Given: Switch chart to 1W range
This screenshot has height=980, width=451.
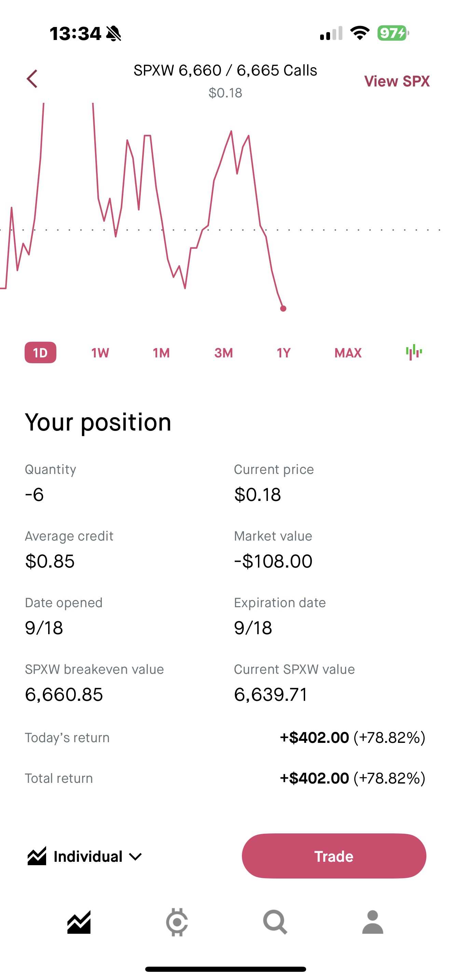Looking at the screenshot, I should [100, 353].
